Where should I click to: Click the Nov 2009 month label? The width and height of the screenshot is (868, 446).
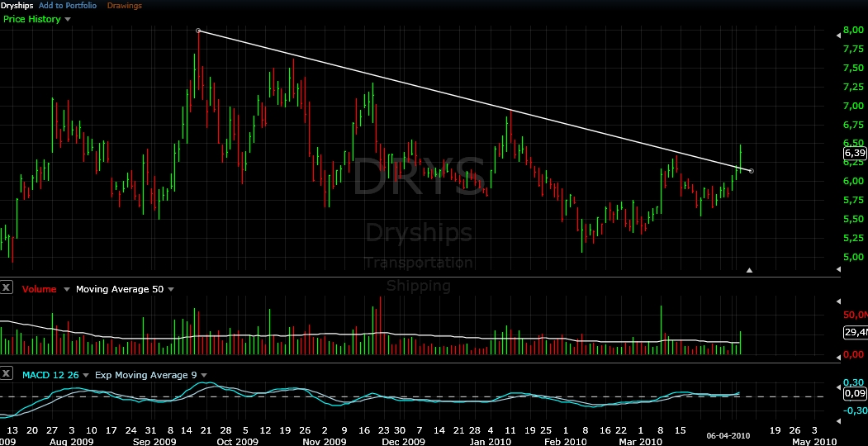click(323, 442)
